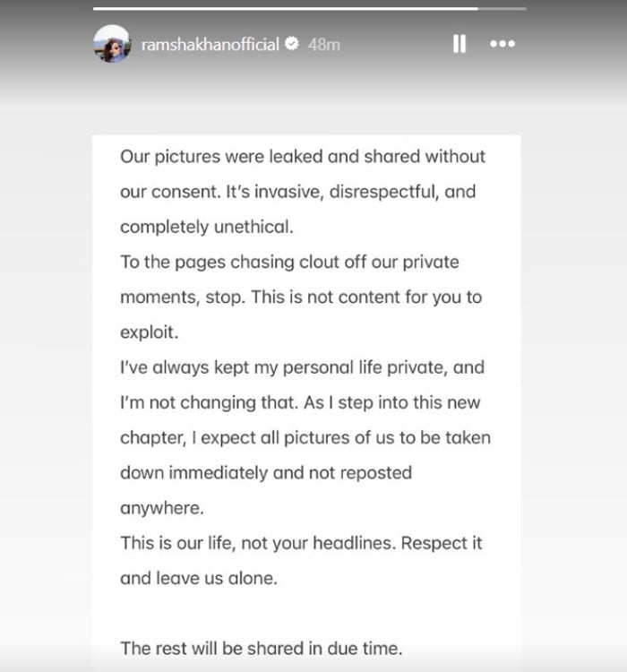
Task: Click the line "To the pages chasing clout"
Action: [x=289, y=263]
